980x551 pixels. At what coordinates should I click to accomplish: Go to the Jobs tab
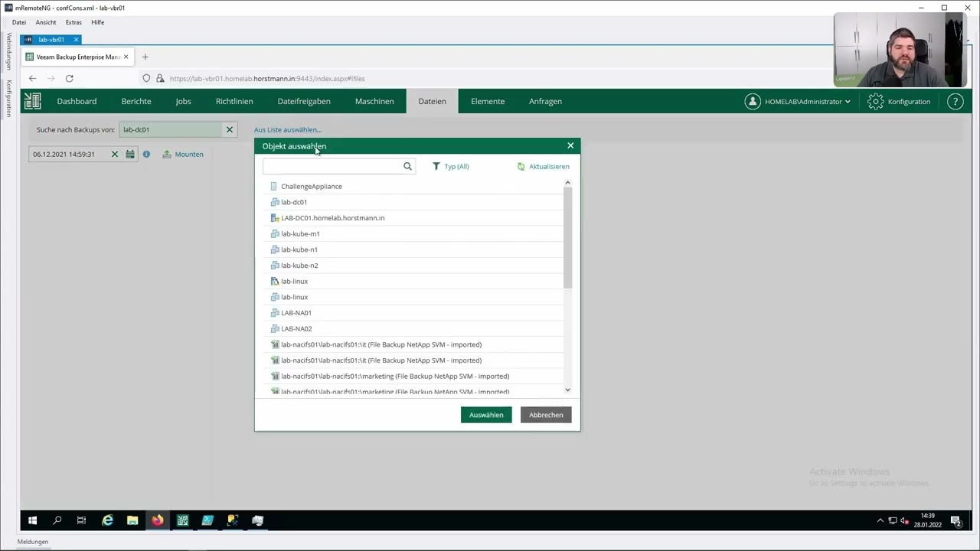[x=183, y=101]
